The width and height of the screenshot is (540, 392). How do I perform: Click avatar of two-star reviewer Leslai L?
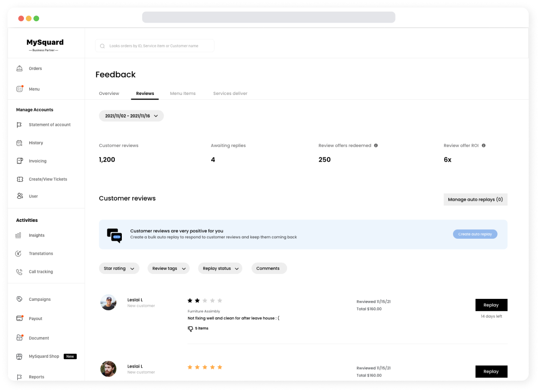(108, 303)
